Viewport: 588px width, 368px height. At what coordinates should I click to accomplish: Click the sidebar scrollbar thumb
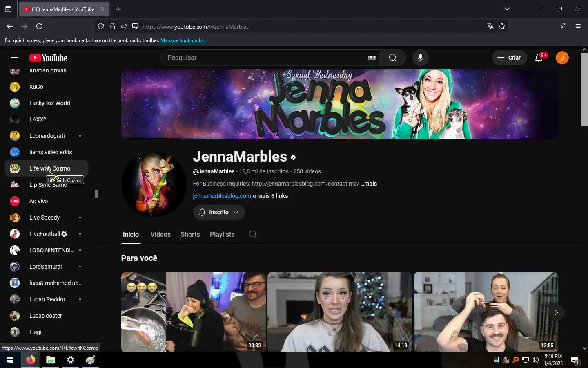[96, 194]
